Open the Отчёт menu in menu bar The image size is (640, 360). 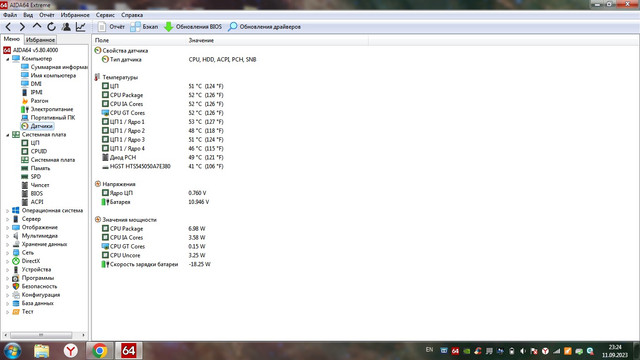pos(47,15)
